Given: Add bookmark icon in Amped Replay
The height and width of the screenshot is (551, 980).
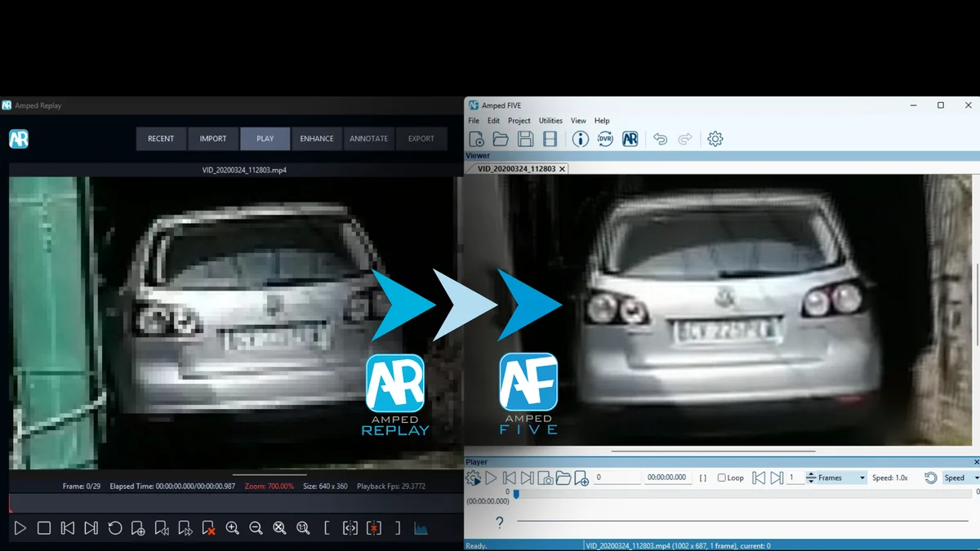Looking at the screenshot, I should click(x=138, y=529).
